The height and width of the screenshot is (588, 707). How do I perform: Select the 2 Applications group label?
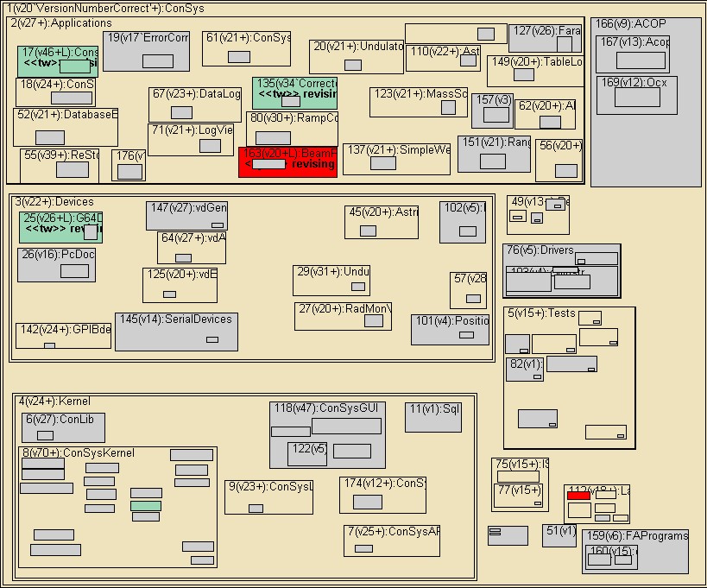(x=60, y=23)
